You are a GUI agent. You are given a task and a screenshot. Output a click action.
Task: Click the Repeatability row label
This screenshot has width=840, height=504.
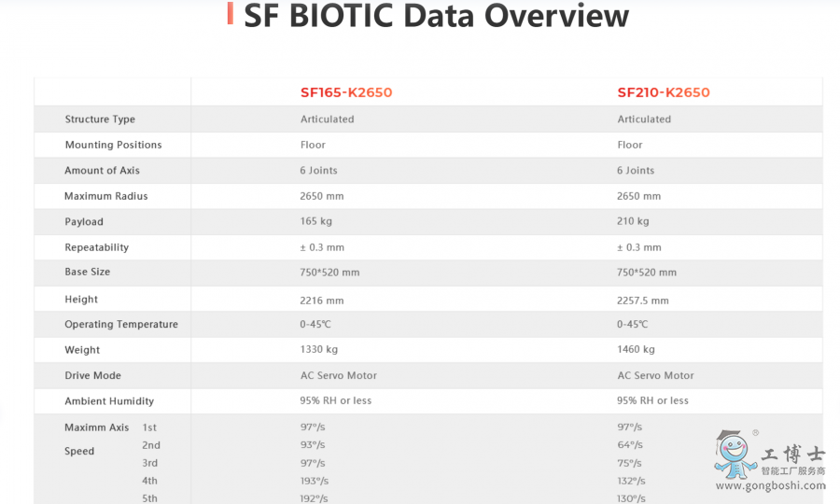96,247
